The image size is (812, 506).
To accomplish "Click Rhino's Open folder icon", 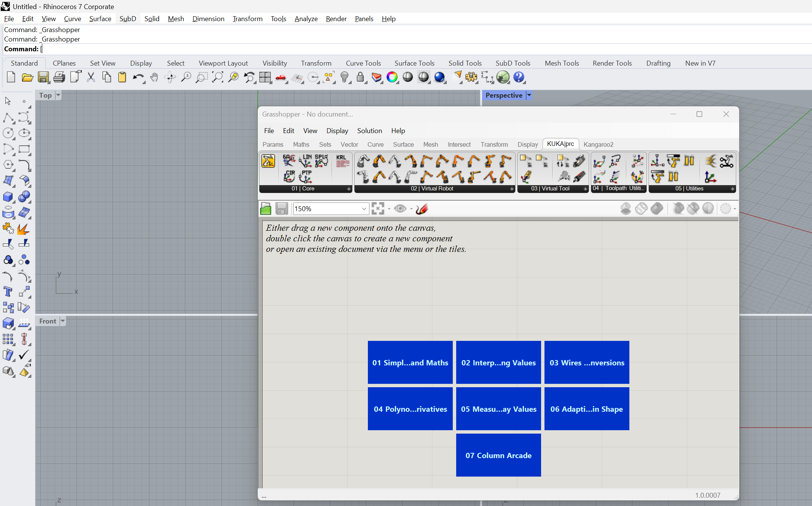I will [27, 77].
